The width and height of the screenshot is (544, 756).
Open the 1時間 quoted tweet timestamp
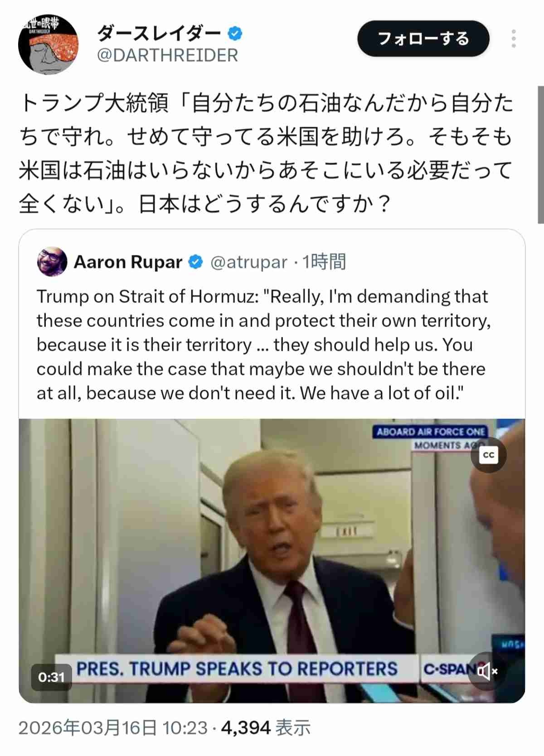(324, 262)
